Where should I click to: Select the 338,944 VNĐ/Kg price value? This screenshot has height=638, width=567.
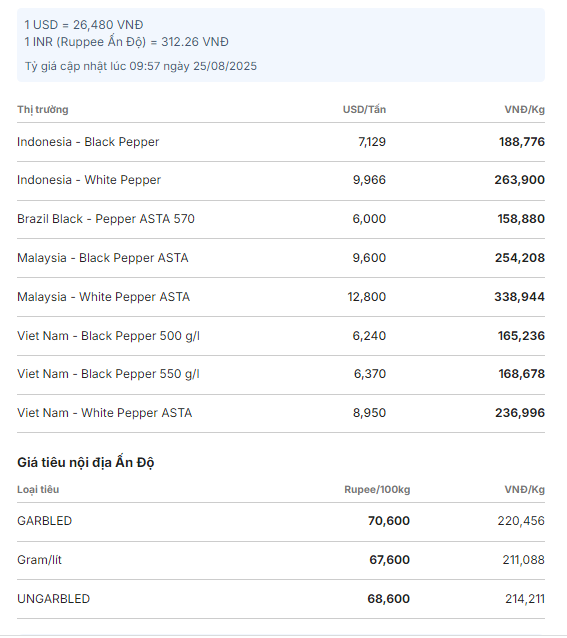click(x=519, y=297)
